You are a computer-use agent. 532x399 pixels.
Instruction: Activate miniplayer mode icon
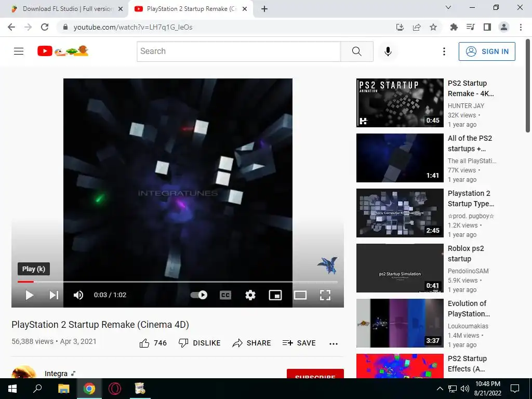[x=275, y=295]
